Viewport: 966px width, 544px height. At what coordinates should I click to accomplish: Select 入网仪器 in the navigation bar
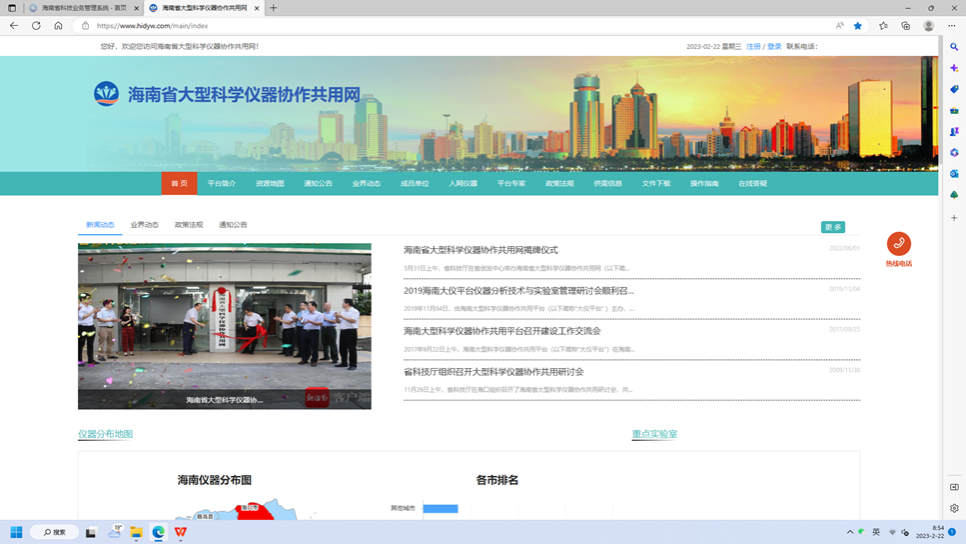tap(463, 184)
